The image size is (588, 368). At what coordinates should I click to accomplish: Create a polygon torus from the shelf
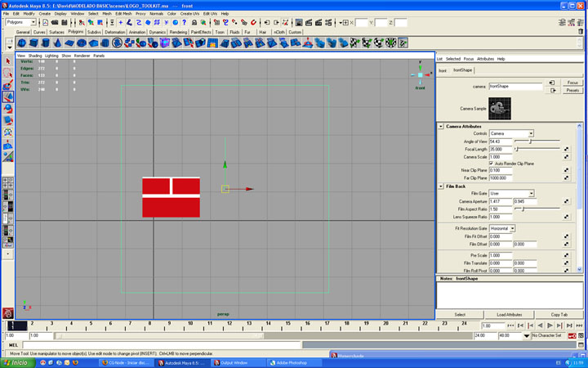click(x=82, y=43)
